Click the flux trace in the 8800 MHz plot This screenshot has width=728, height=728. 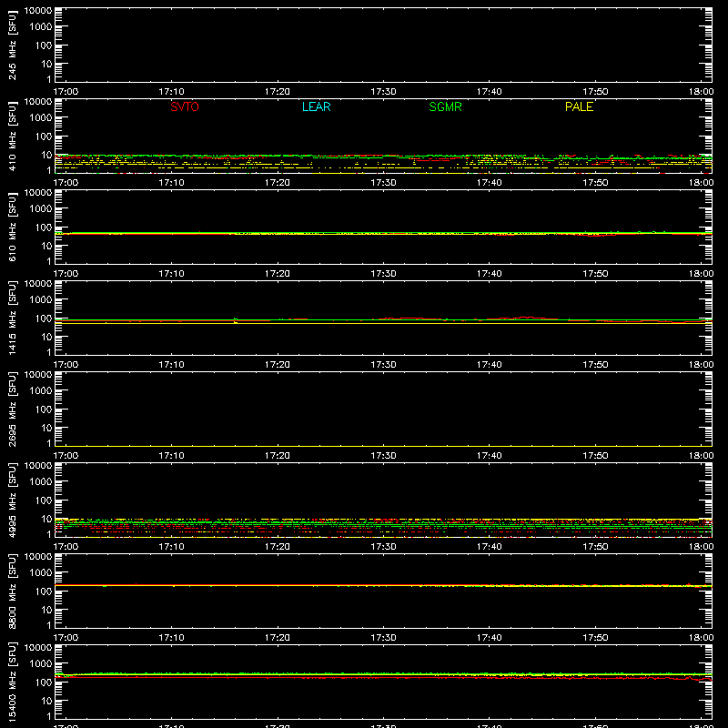click(383, 585)
